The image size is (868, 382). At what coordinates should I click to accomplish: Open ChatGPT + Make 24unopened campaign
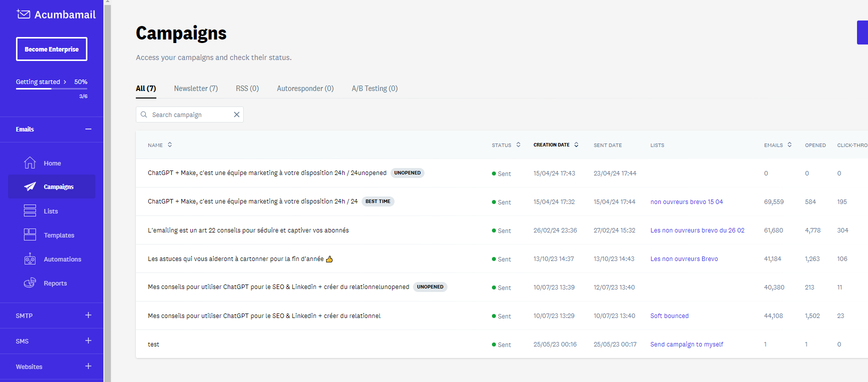[267, 173]
